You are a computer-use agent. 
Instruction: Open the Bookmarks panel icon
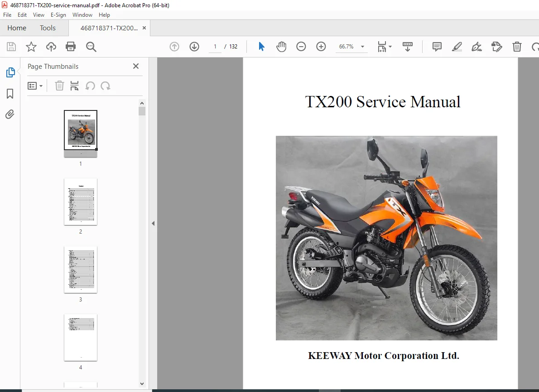point(10,93)
